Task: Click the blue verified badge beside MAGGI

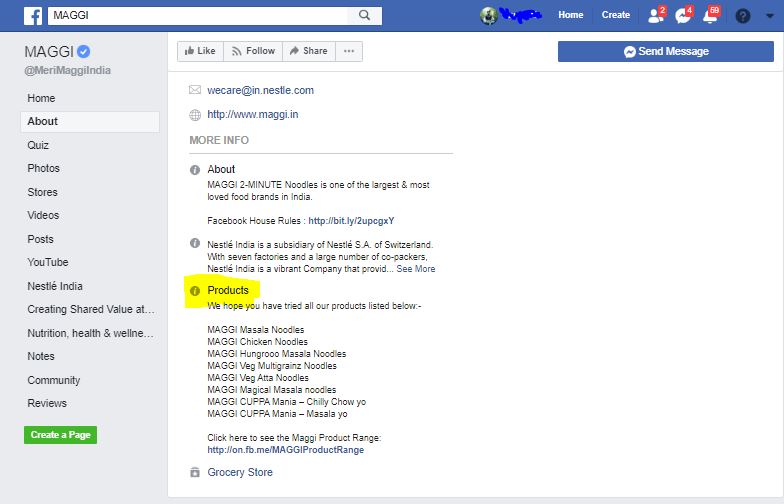Action: 85,51
